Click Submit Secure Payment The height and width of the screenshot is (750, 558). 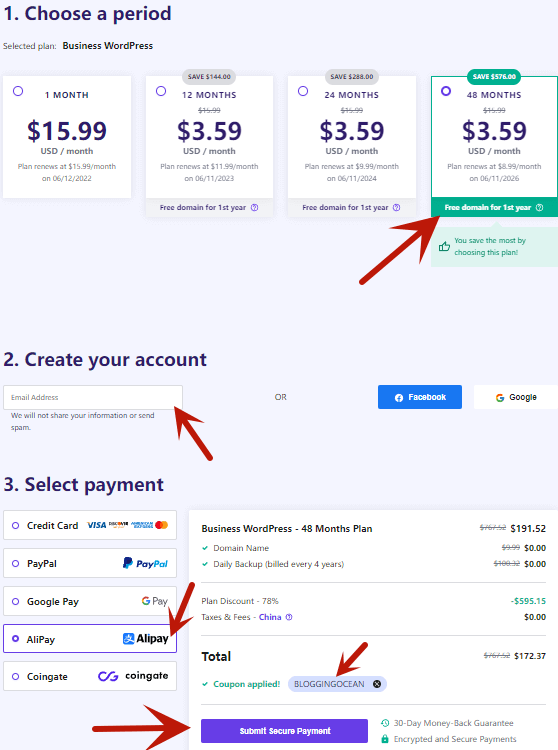point(284,731)
